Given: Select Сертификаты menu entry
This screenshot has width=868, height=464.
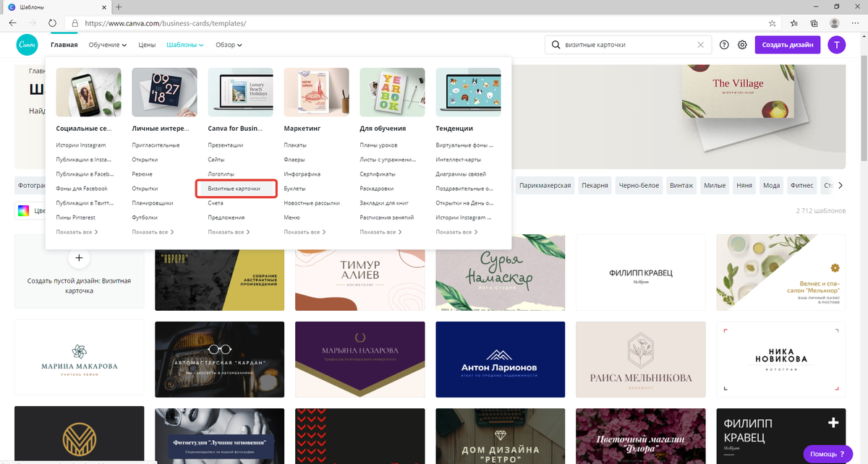Looking at the screenshot, I should [378, 174].
